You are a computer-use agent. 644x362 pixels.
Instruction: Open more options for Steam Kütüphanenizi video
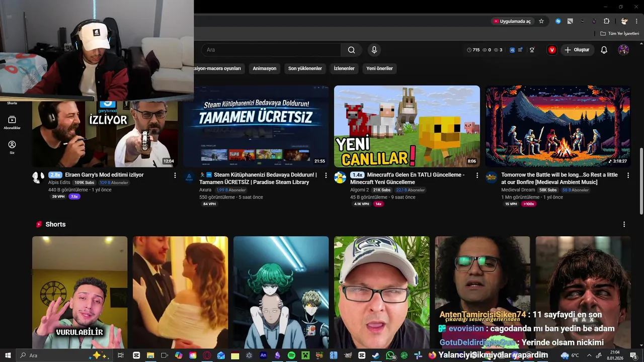tap(326, 175)
